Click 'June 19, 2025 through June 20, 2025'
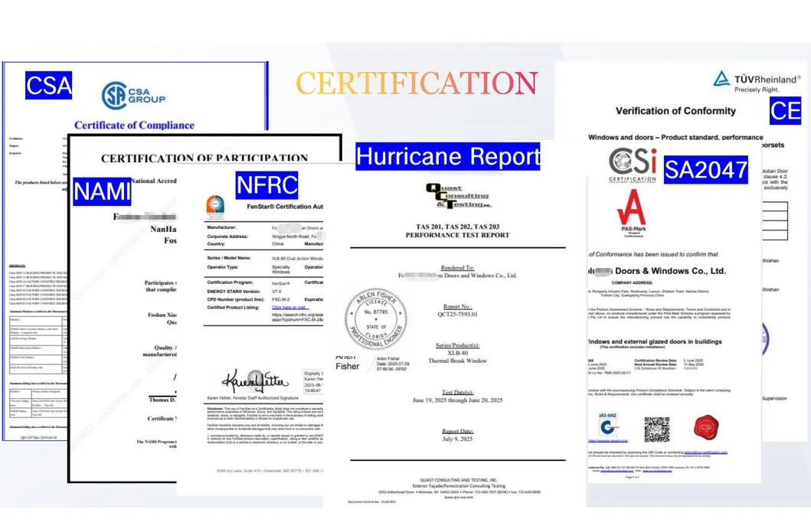811x532 pixels. click(458, 400)
